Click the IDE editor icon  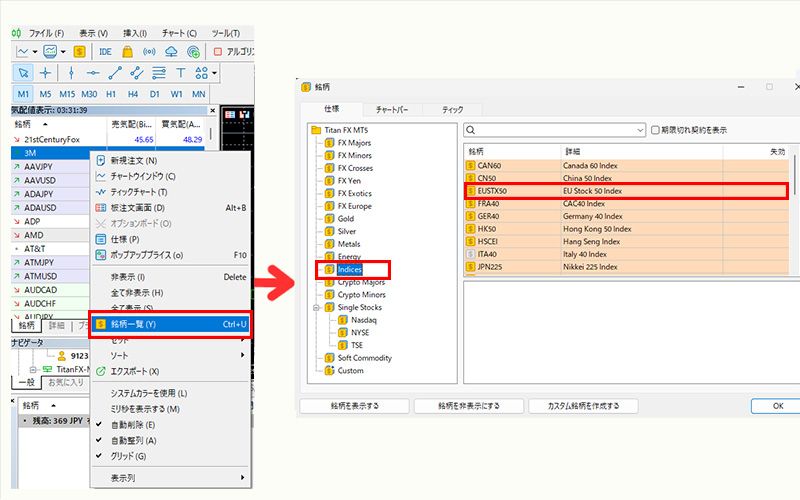click(x=105, y=51)
